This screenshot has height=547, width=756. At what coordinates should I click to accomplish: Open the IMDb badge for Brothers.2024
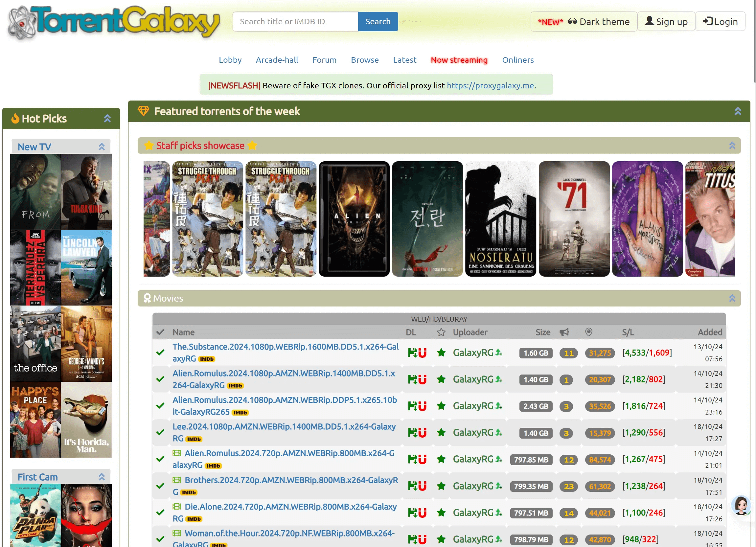(188, 492)
